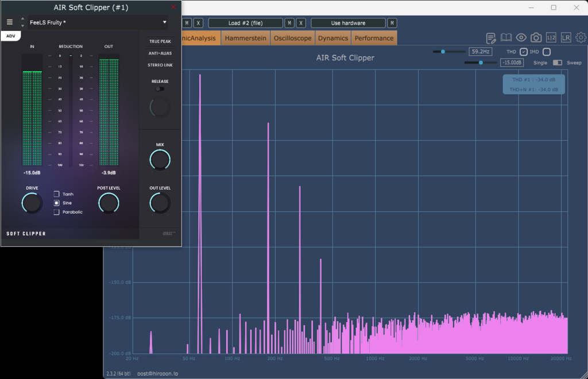Close the AIR Soft Clipper plugin window
This screenshot has width=588, height=379.
[173, 7]
